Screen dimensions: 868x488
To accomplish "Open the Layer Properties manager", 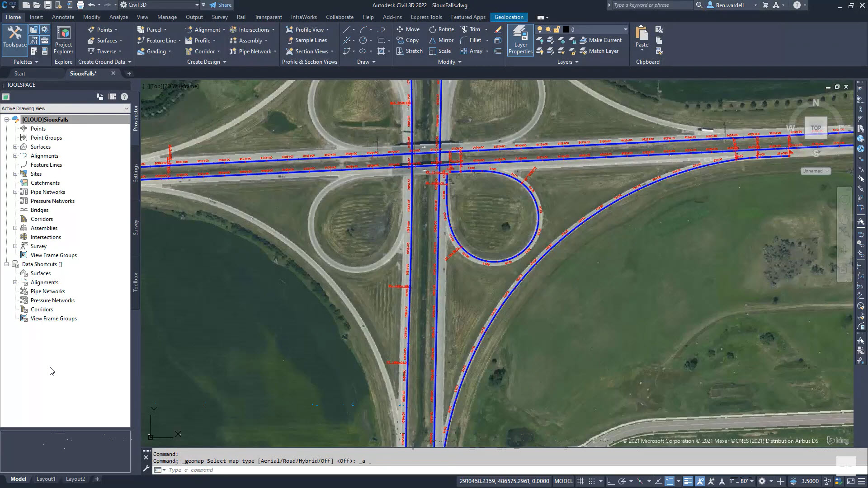I will pos(520,40).
